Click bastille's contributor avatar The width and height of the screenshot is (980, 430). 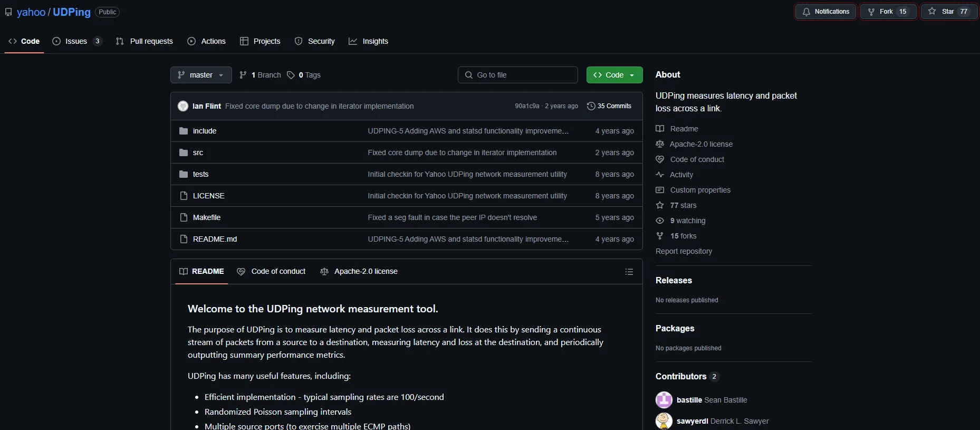tap(664, 400)
